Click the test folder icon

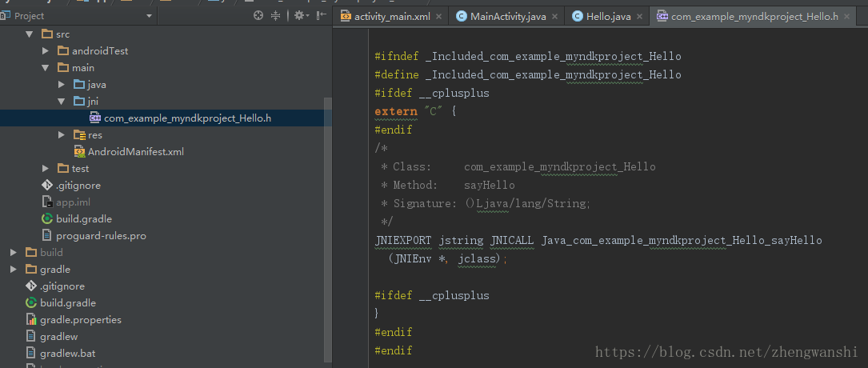(63, 168)
